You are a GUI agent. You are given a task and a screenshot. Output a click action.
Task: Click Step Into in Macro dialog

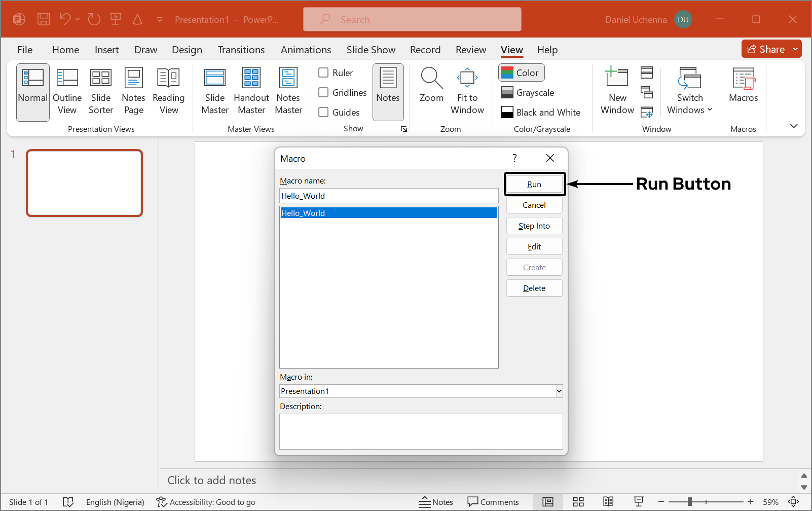[534, 226]
